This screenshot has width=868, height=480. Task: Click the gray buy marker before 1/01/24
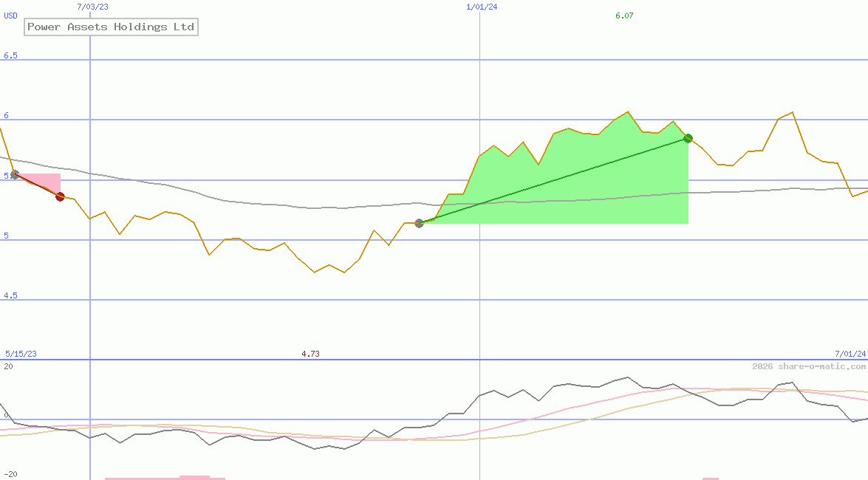pyautogui.click(x=419, y=223)
